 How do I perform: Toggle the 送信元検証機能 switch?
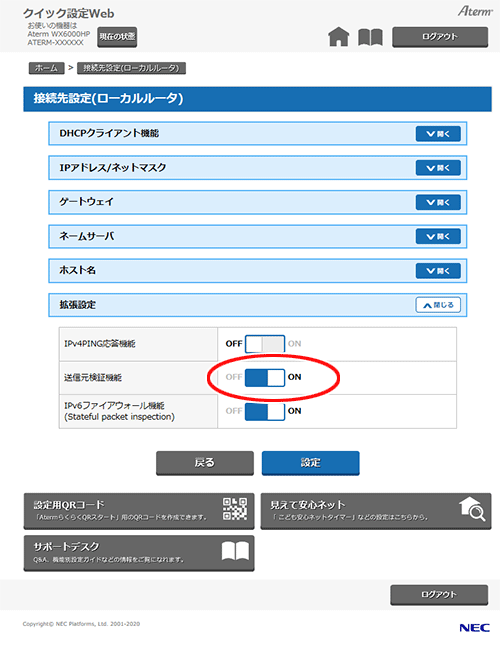pos(264,377)
